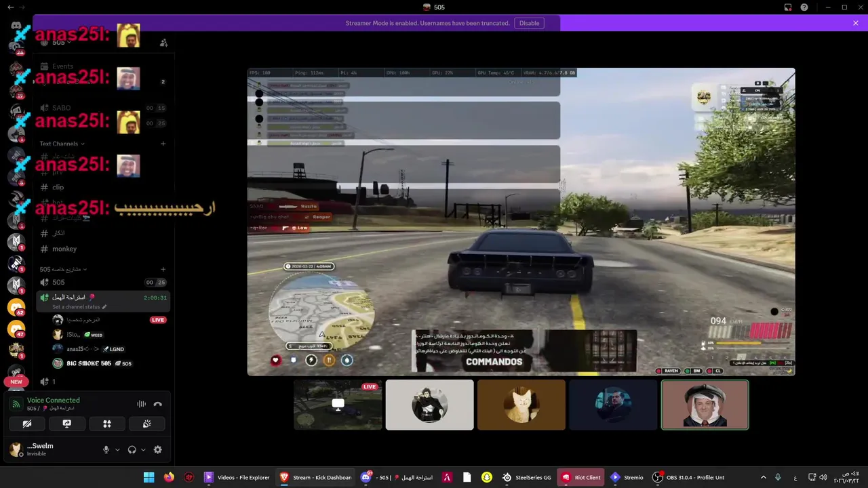The width and height of the screenshot is (868, 488).
Task: Add a channel to Text Channels category
Action: [163, 144]
